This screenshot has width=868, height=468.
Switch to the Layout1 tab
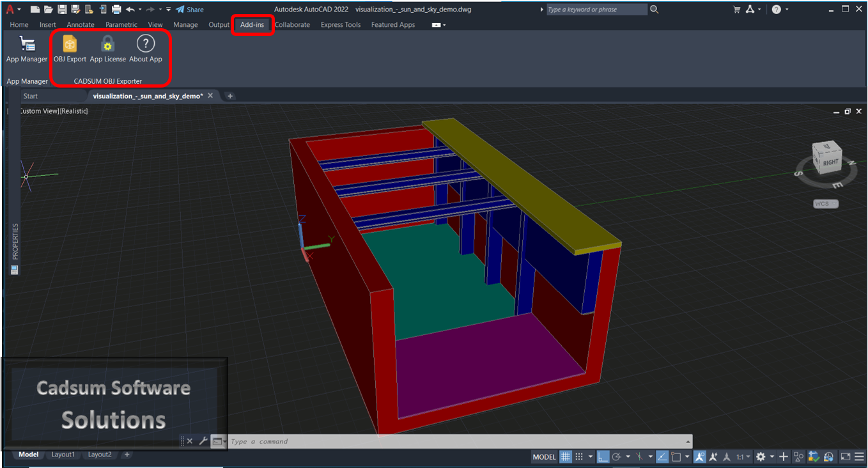(x=63, y=455)
